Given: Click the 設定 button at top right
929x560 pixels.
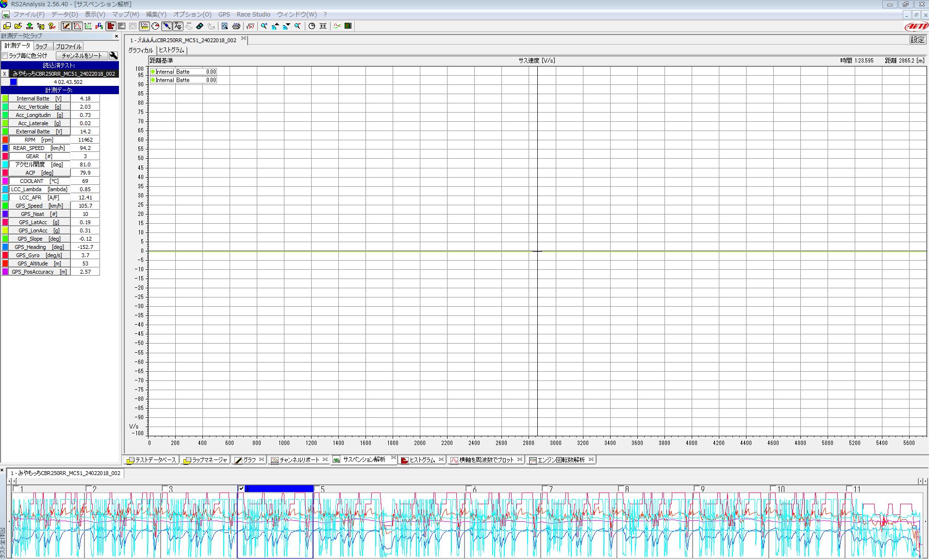Looking at the screenshot, I should point(917,40).
